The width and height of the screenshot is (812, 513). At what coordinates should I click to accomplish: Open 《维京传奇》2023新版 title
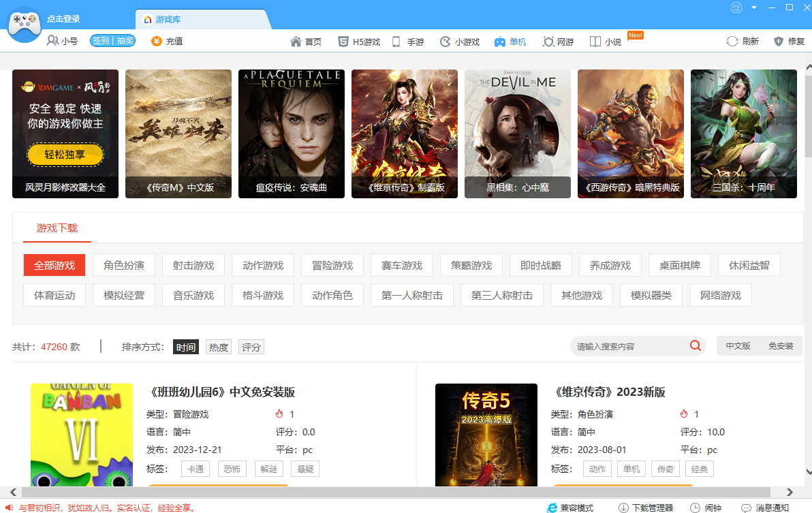(x=608, y=392)
